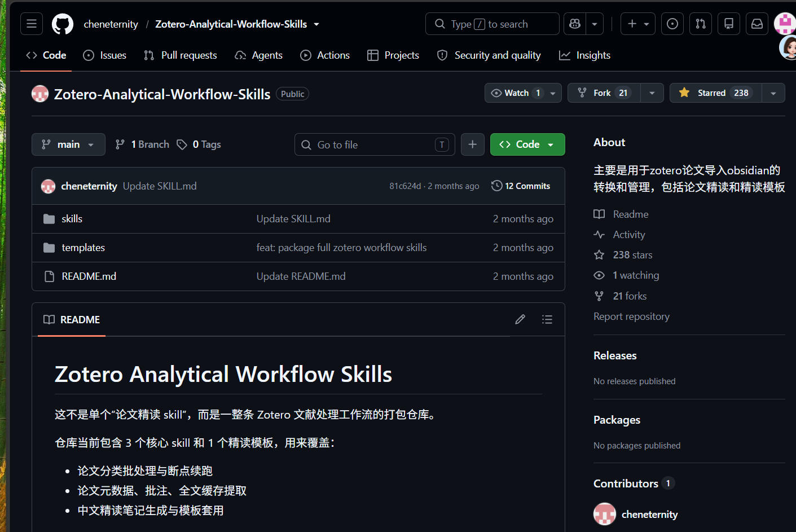
Task: Open the hamburger navigation menu
Action: point(32,24)
